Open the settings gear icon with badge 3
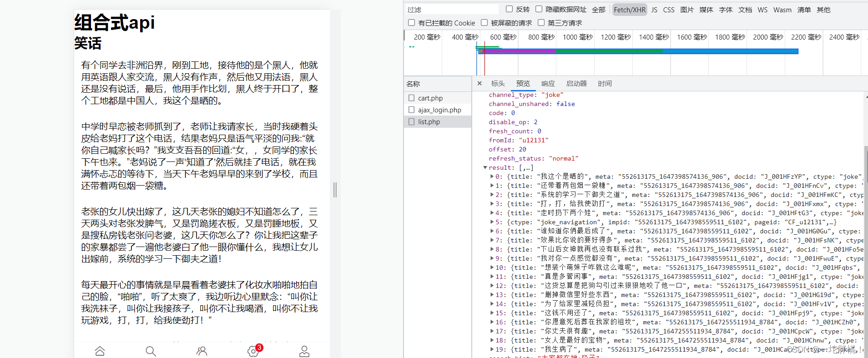The image size is (868, 358). tap(254, 351)
